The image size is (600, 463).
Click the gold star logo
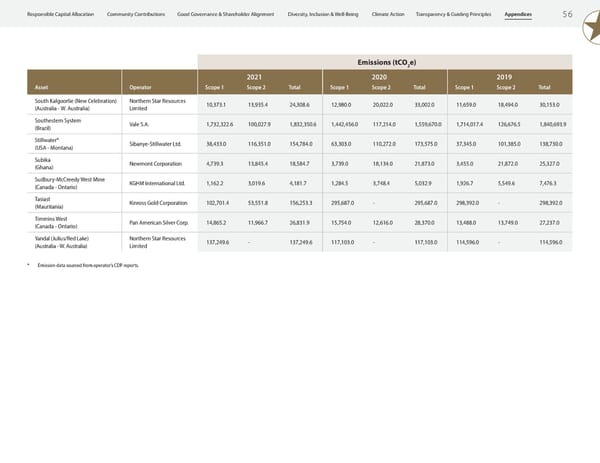tap(592, 28)
